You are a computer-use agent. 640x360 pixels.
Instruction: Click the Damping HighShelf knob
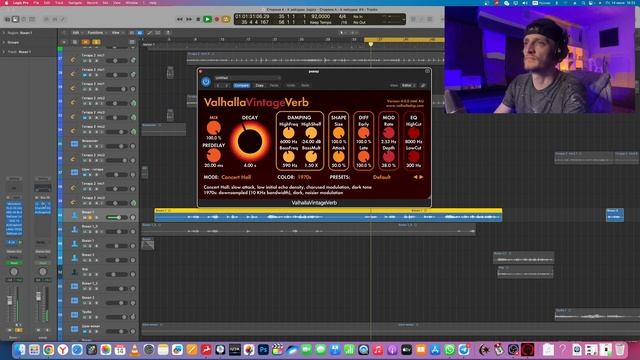[311, 133]
